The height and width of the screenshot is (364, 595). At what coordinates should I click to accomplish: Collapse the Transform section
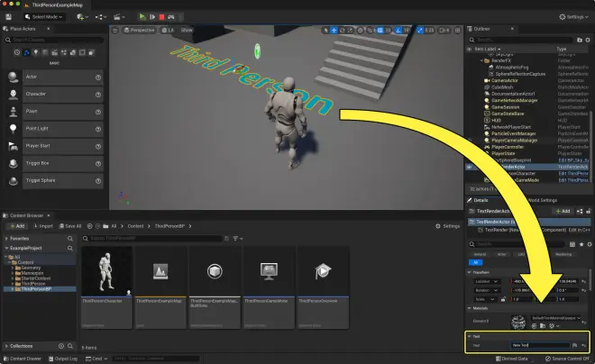470,273
